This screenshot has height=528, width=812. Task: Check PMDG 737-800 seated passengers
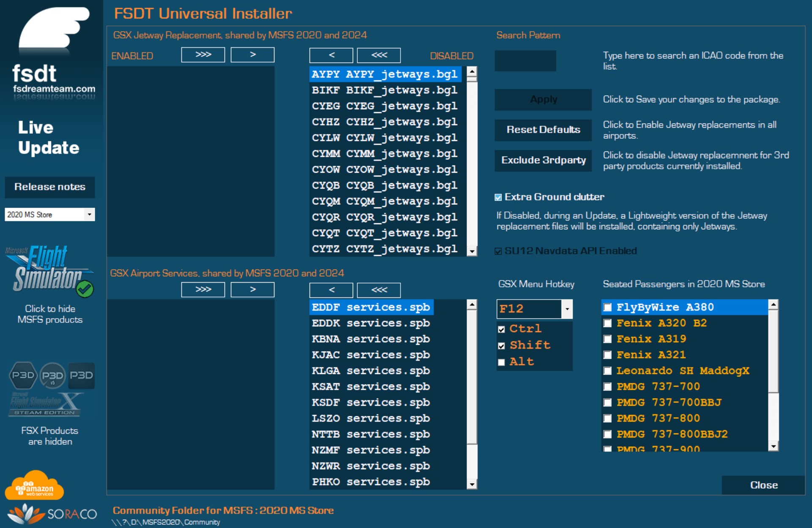click(608, 418)
